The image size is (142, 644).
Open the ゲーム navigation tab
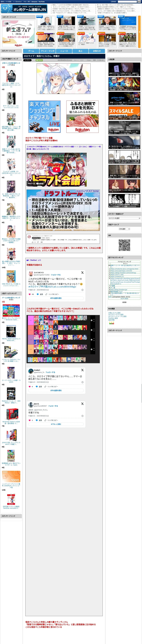(x=31, y=51)
